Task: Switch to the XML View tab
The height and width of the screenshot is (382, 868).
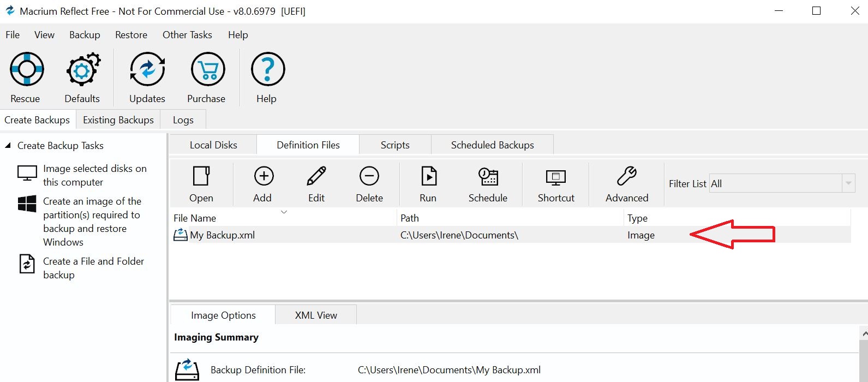Action: tap(316, 315)
